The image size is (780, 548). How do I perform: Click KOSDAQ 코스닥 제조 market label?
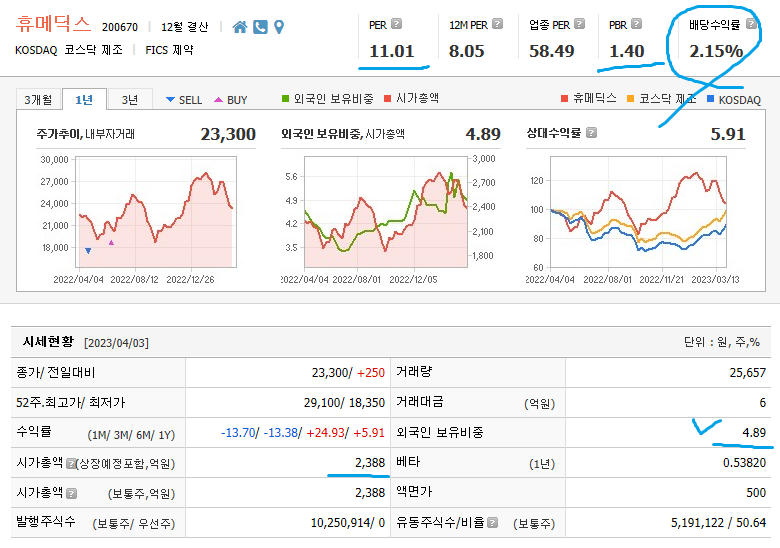pos(69,50)
